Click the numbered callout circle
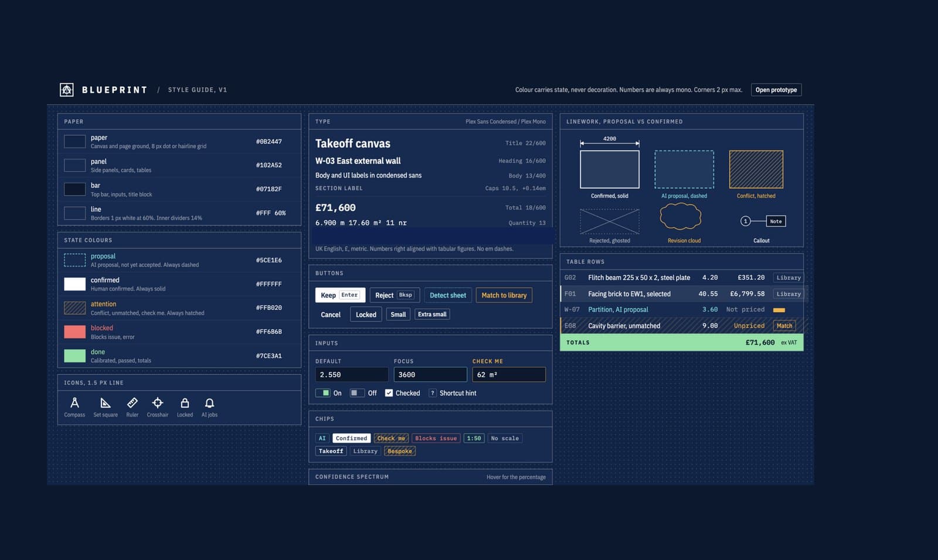This screenshot has width=938, height=560. coord(745,221)
